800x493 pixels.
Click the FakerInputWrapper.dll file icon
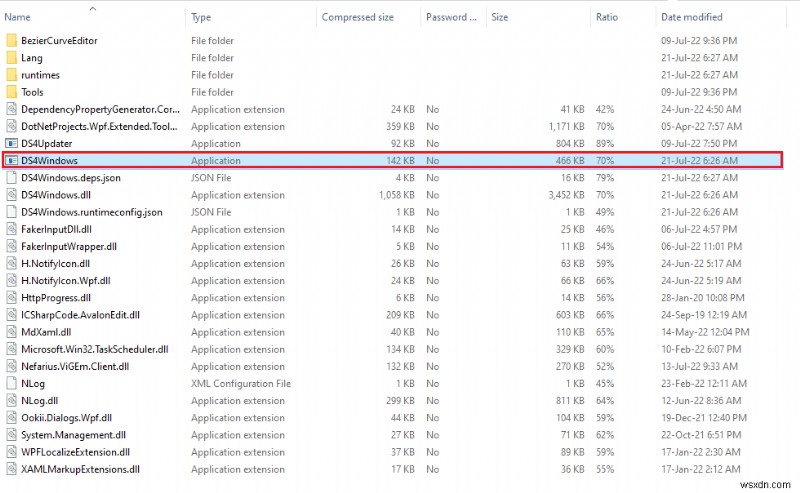click(11, 246)
